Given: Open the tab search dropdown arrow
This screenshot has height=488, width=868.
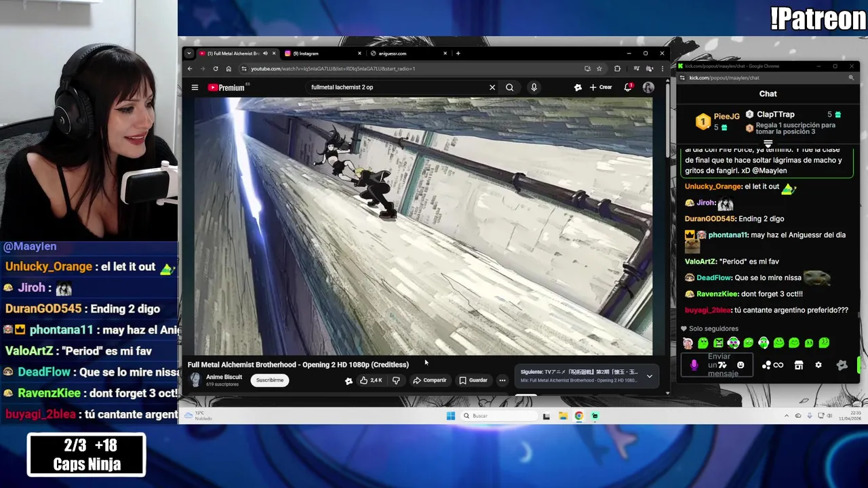Looking at the screenshot, I should (190, 54).
